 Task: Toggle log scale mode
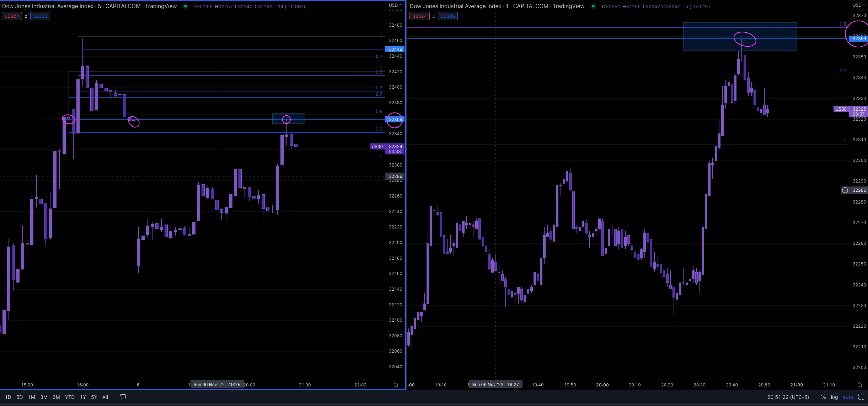pos(834,397)
